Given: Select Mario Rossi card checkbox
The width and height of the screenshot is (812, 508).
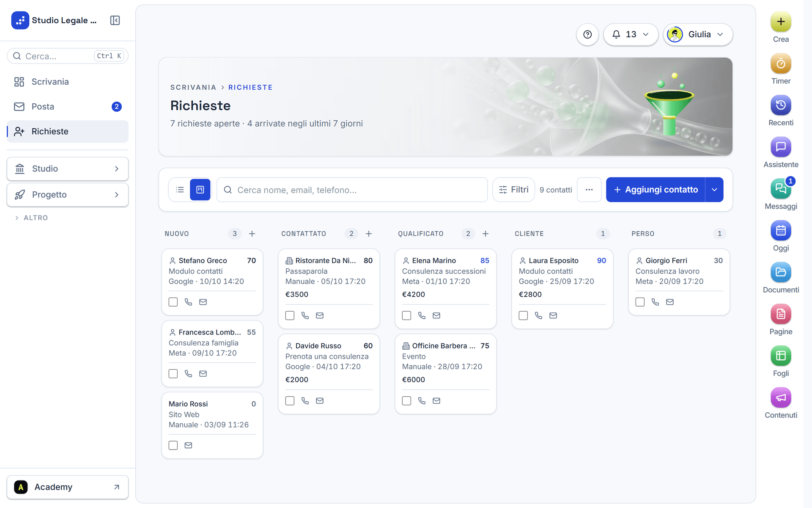Looking at the screenshot, I should click(173, 445).
